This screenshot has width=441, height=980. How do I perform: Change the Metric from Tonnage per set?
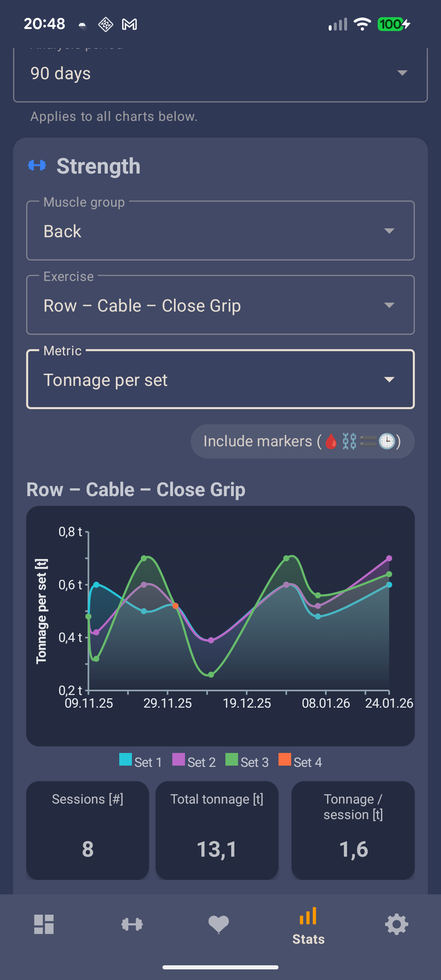(220, 379)
